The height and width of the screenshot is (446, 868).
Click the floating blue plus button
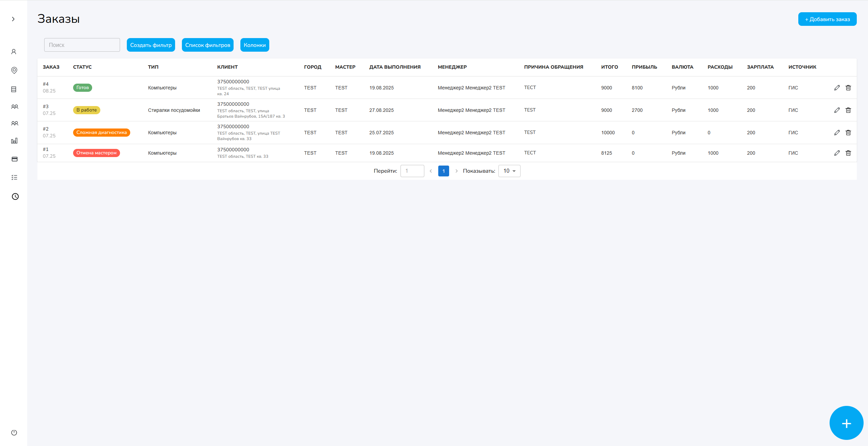846,423
